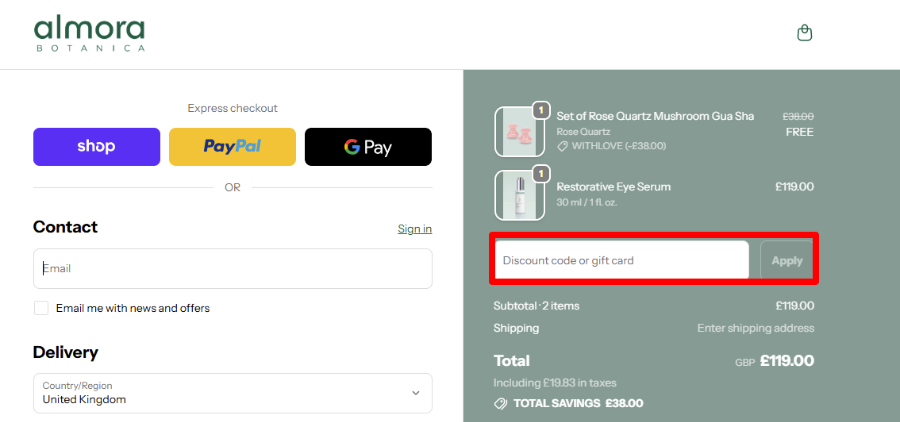This screenshot has width=900, height=422.
Task: Check out using Google Pay
Action: tap(368, 147)
